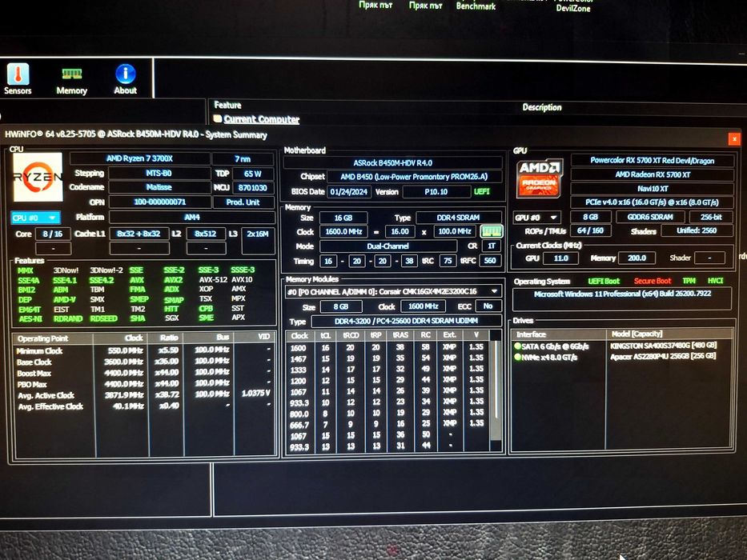Click the UEFI Boot label

[604, 281]
